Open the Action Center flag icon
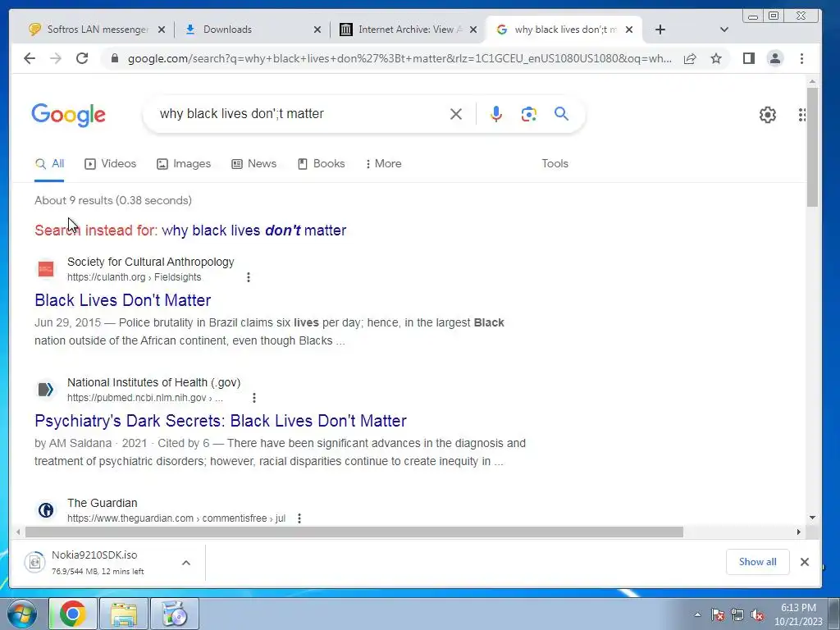Screen dimensions: 840x630 [x=718, y=614]
